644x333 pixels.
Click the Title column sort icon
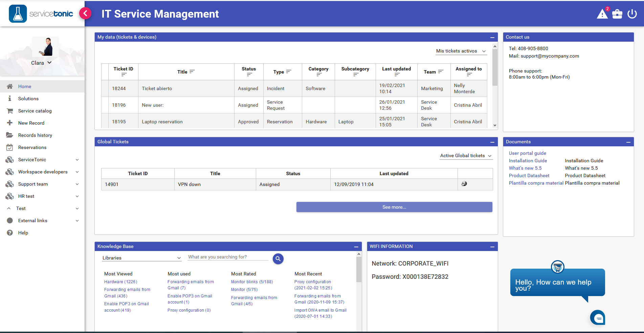[x=192, y=71]
